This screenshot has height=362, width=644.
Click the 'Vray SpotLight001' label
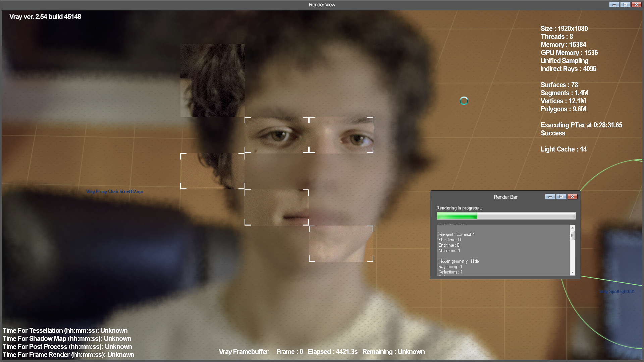click(617, 292)
